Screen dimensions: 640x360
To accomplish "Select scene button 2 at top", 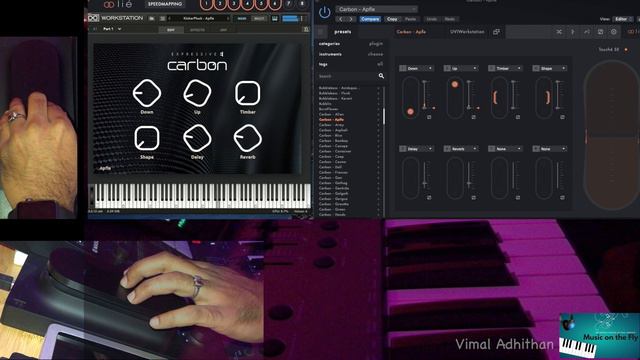I will 220,4.
